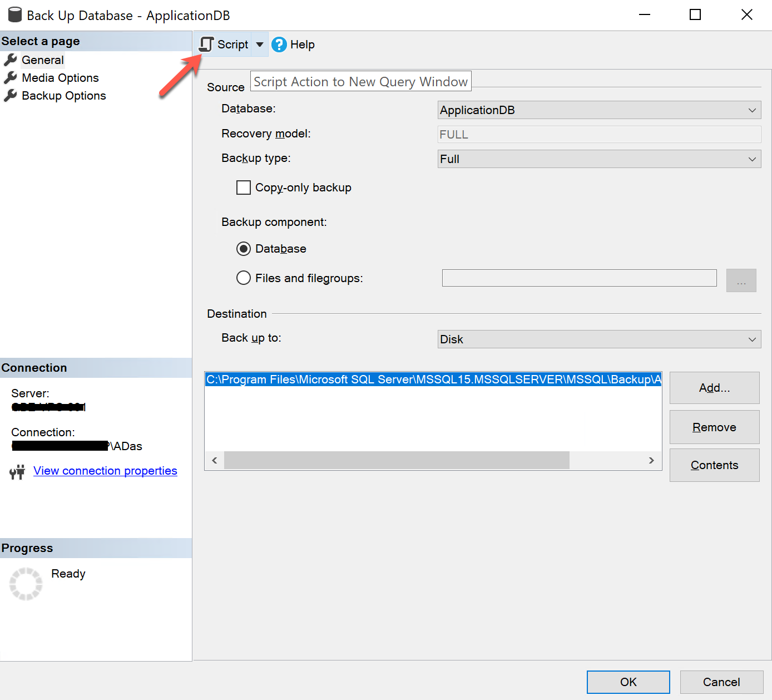The height and width of the screenshot is (700, 772).
Task: Click the database icon in the title bar
Action: [x=14, y=14]
